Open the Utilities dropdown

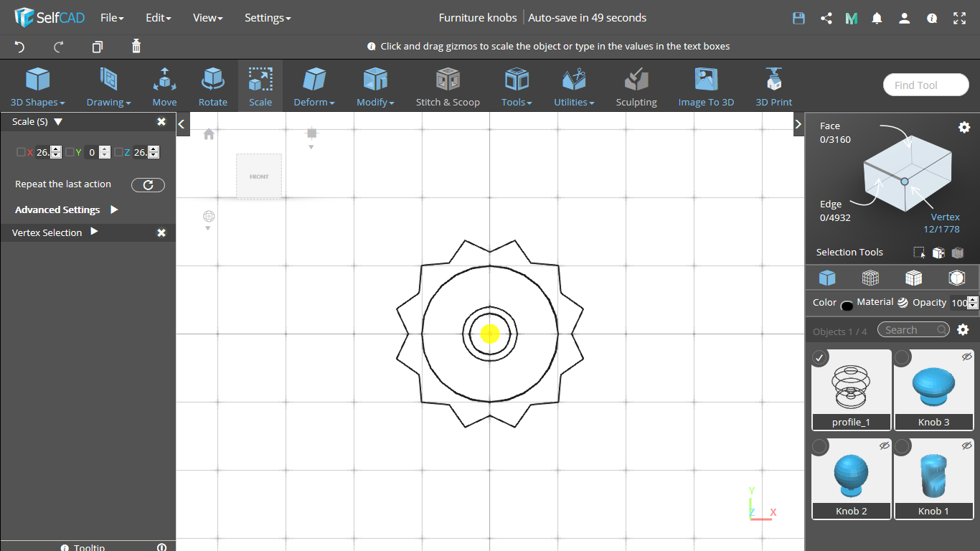[574, 86]
